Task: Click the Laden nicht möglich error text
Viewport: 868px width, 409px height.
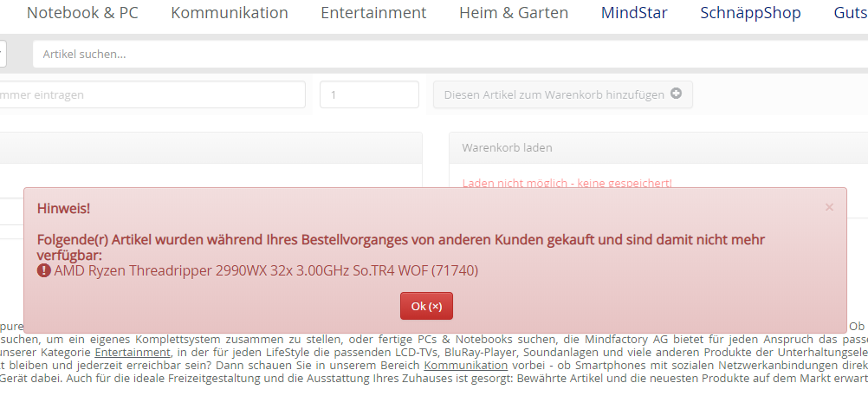Action: 567,183
